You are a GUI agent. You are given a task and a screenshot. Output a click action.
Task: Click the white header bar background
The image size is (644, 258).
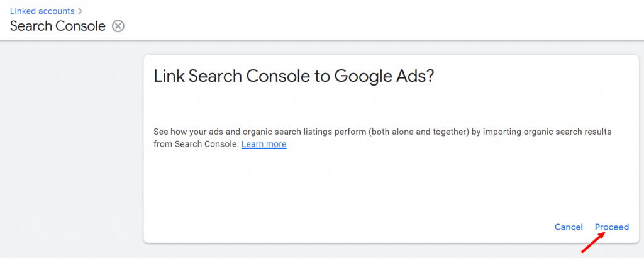point(370,20)
